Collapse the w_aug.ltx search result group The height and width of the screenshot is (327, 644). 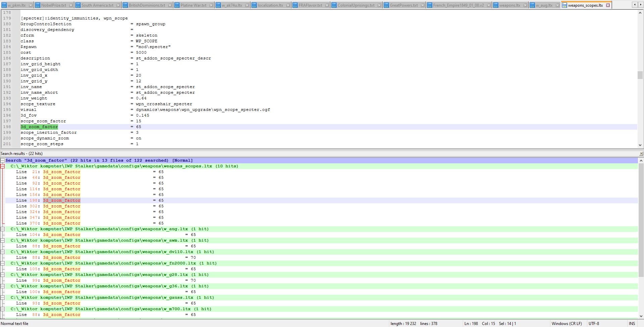pos(2,229)
